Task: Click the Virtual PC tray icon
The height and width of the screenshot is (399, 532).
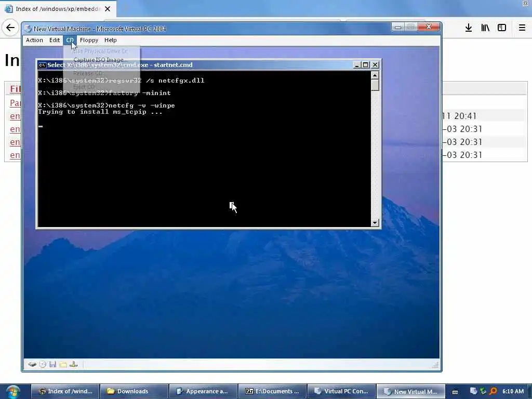Action: [x=473, y=391]
